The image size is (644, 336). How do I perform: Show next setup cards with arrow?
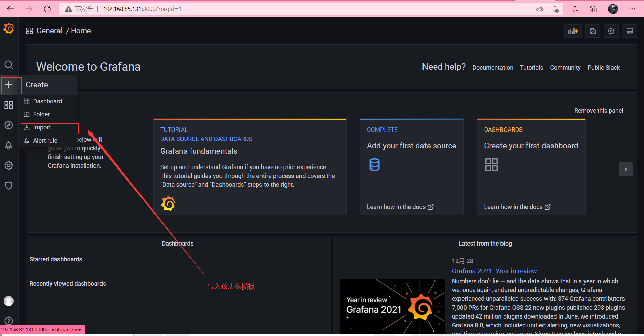click(x=626, y=169)
